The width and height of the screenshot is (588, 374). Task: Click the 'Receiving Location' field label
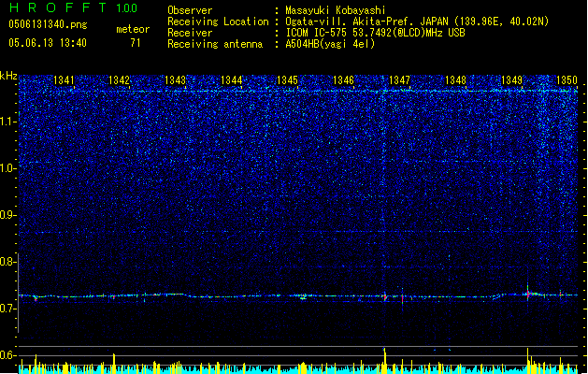(x=218, y=22)
